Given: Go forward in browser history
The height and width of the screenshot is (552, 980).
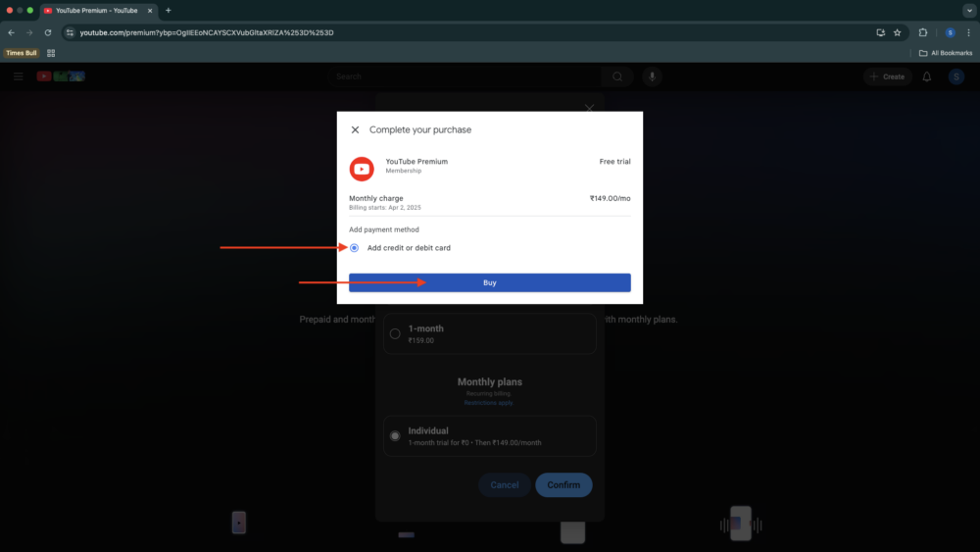Looking at the screenshot, I should 29,32.
